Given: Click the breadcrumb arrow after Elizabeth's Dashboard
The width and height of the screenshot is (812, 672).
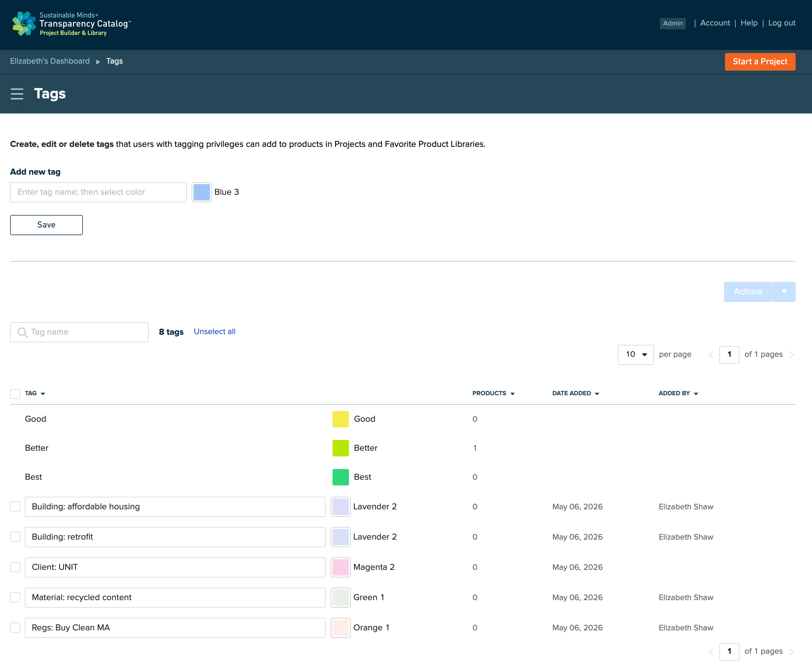Looking at the screenshot, I should [x=98, y=61].
